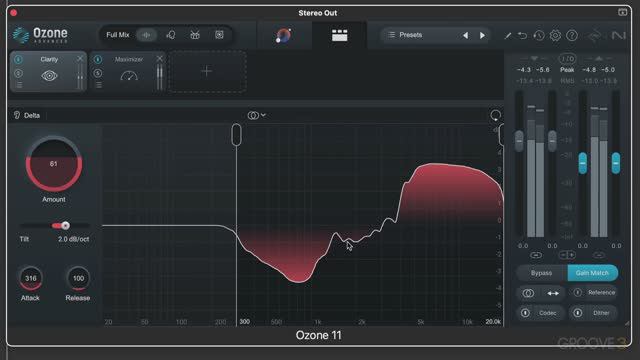Click the Attack knob
The width and height of the screenshot is (640, 360).
(31, 278)
